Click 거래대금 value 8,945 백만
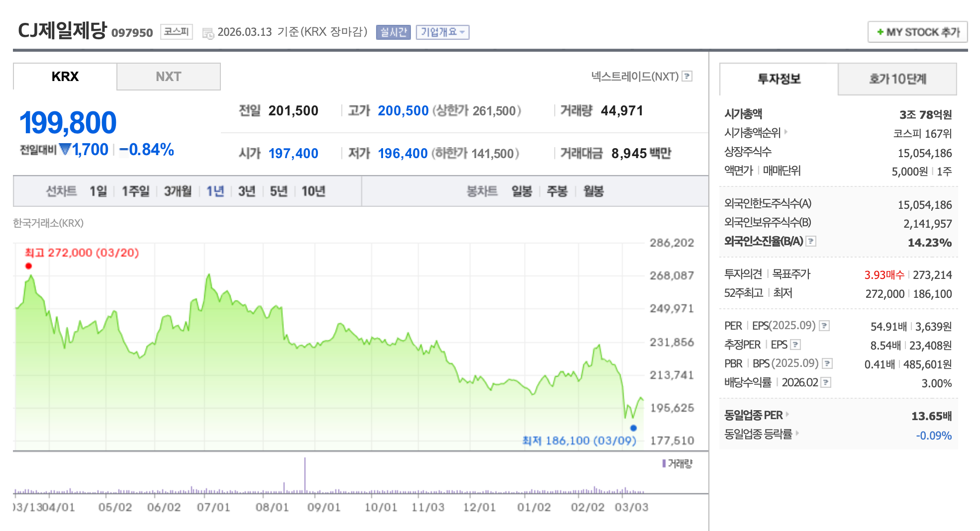980x531 pixels. (x=641, y=153)
